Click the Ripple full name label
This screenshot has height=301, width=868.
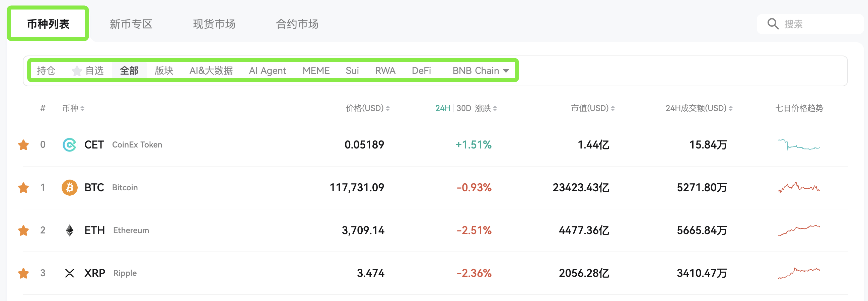click(125, 273)
